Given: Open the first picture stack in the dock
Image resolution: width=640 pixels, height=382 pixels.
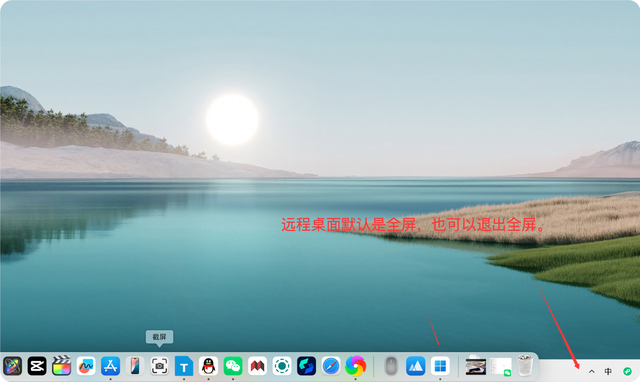Looking at the screenshot, I should point(476,366).
